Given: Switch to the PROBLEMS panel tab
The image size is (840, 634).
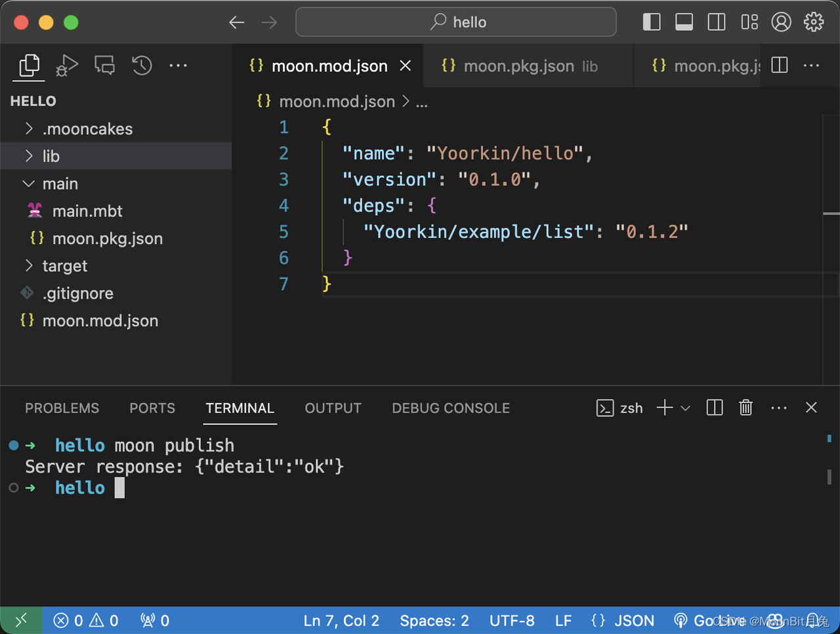Looking at the screenshot, I should tap(62, 408).
